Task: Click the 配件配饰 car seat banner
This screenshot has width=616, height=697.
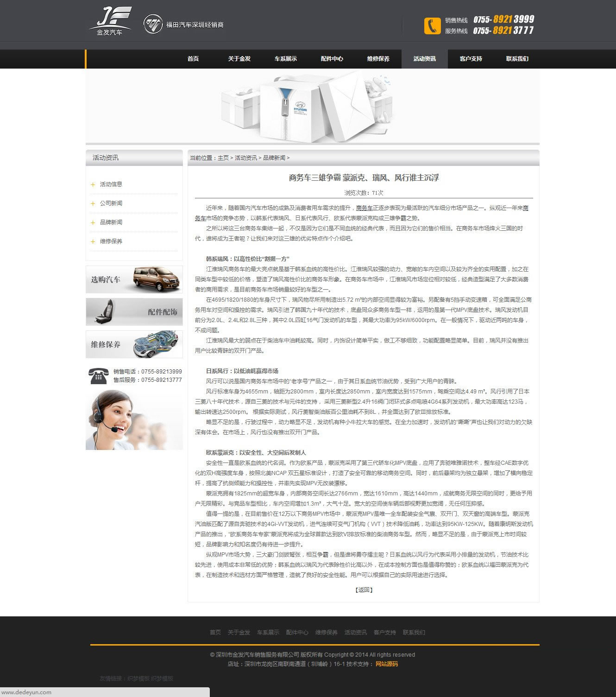Action: pyautogui.click(x=134, y=312)
